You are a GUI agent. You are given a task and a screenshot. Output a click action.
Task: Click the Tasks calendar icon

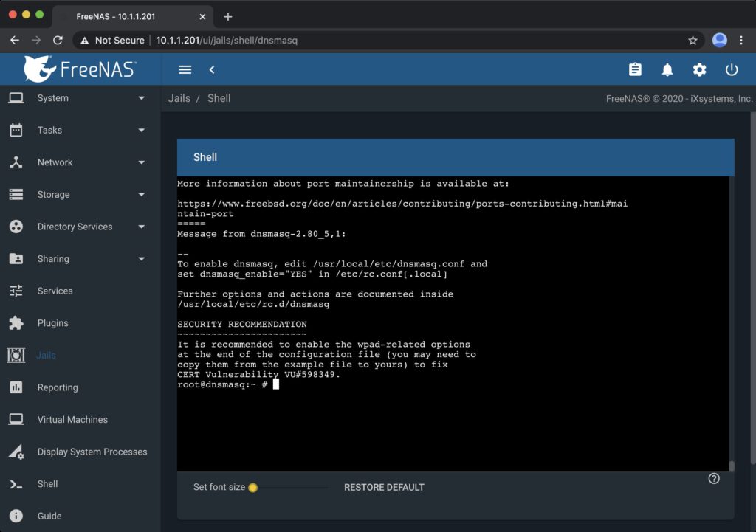point(16,130)
